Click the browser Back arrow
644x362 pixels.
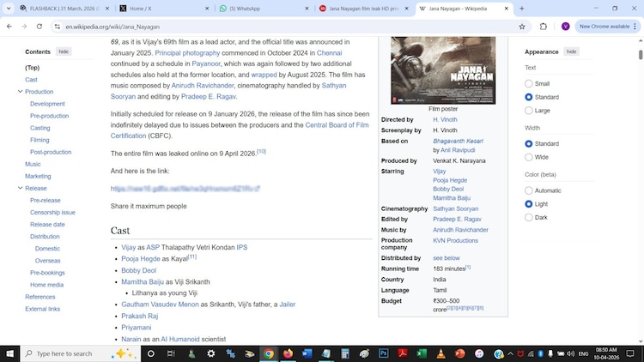(9, 27)
